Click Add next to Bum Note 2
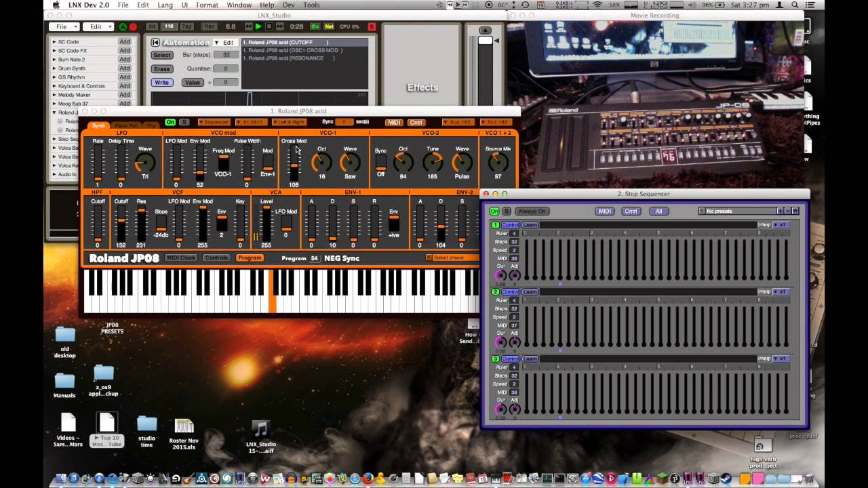 [125, 60]
